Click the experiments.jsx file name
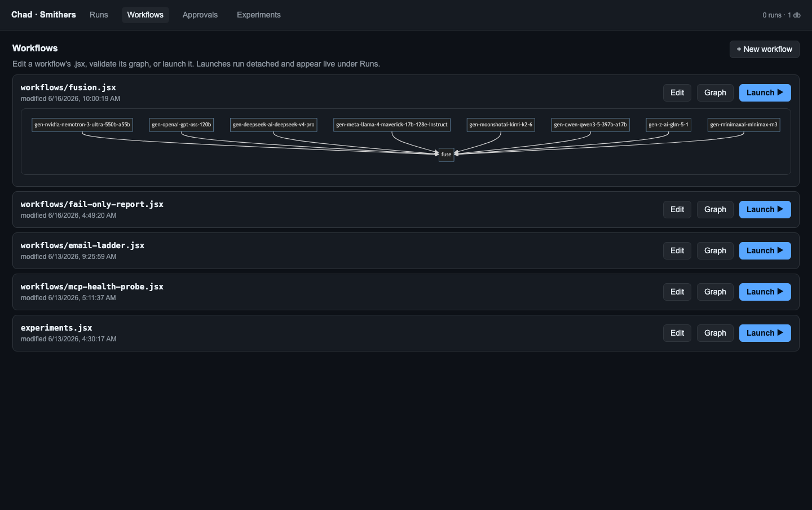 coord(56,328)
